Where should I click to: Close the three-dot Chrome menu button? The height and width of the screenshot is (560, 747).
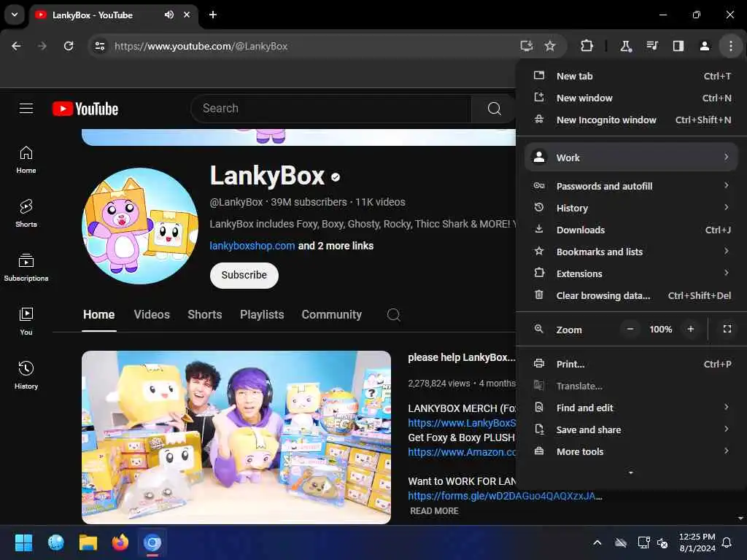coord(730,46)
